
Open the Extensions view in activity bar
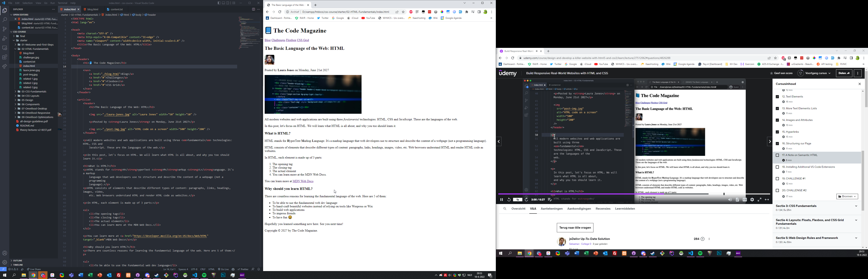[5, 57]
